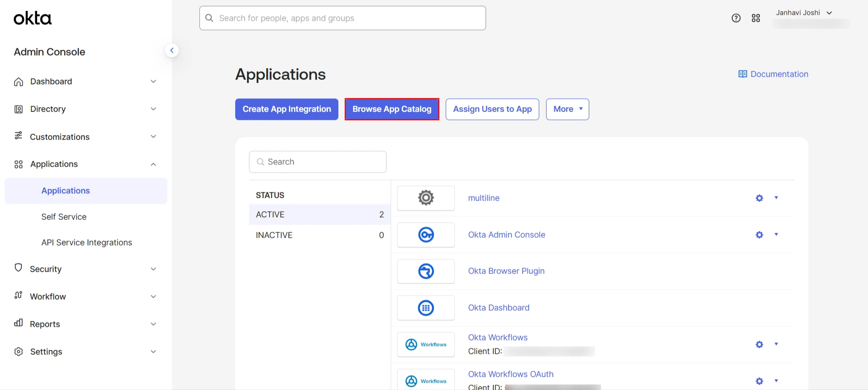
Task: Expand the Reports menu chevron
Action: 154,324
